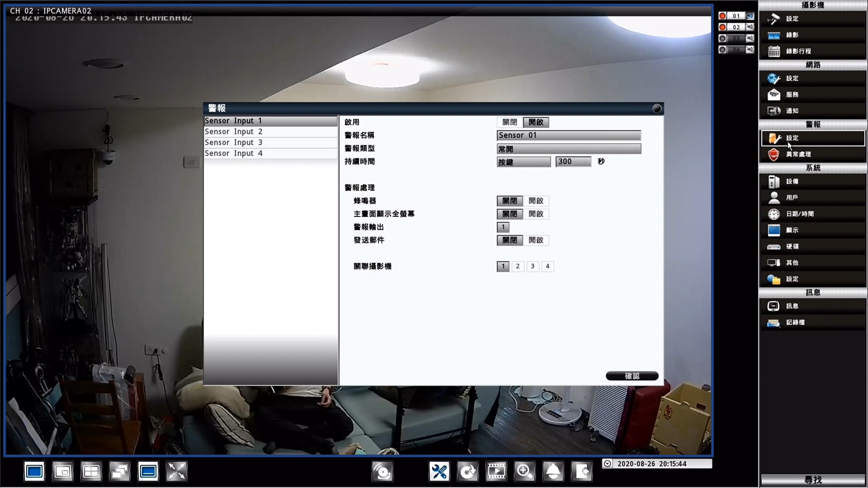Turn on 蜂鳴器 with 開啟
This screenshot has height=488, width=868.
536,201
